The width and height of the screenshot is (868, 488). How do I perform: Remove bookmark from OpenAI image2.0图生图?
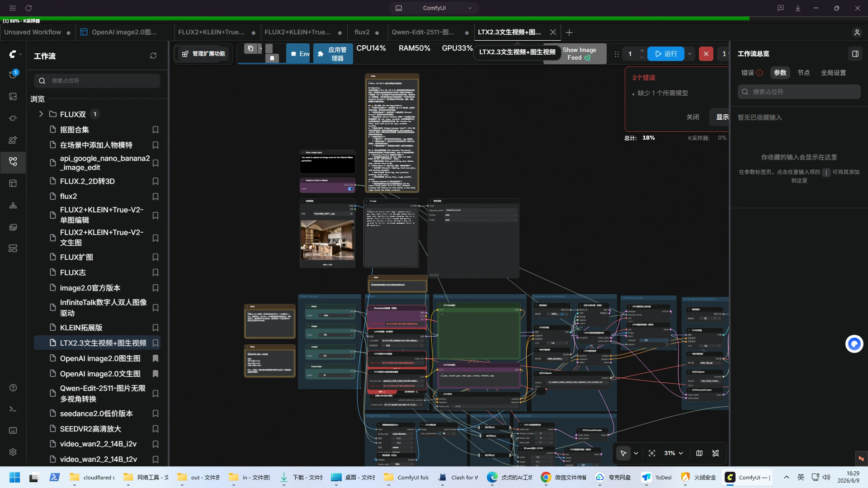[156, 358]
